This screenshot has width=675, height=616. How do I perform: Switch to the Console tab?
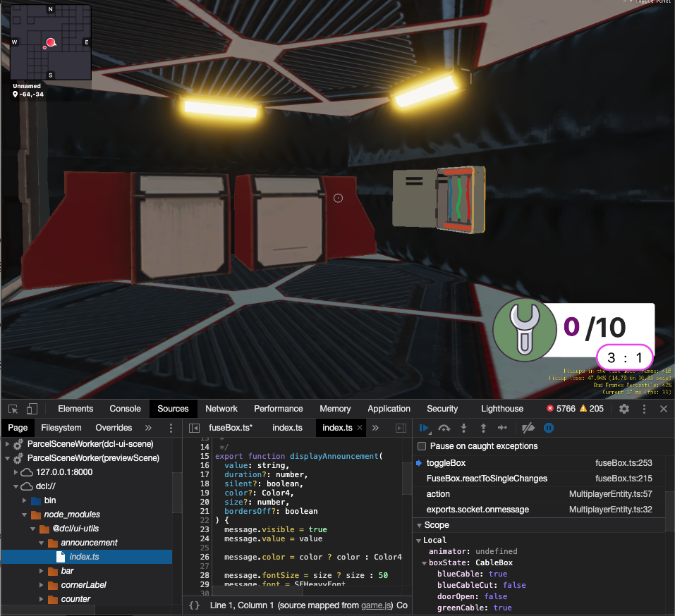[x=125, y=409]
